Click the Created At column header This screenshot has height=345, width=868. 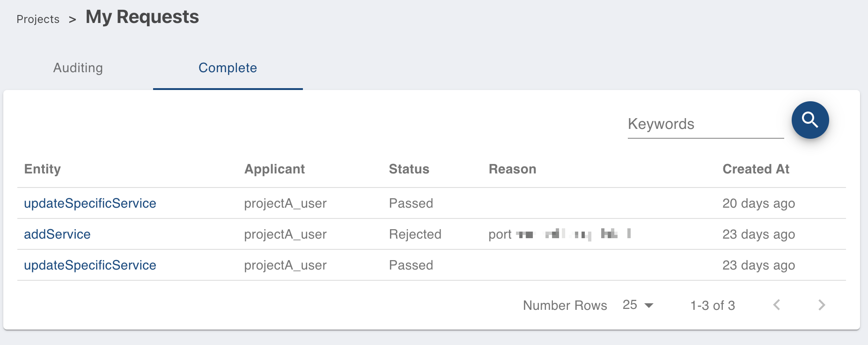point(756,169)
